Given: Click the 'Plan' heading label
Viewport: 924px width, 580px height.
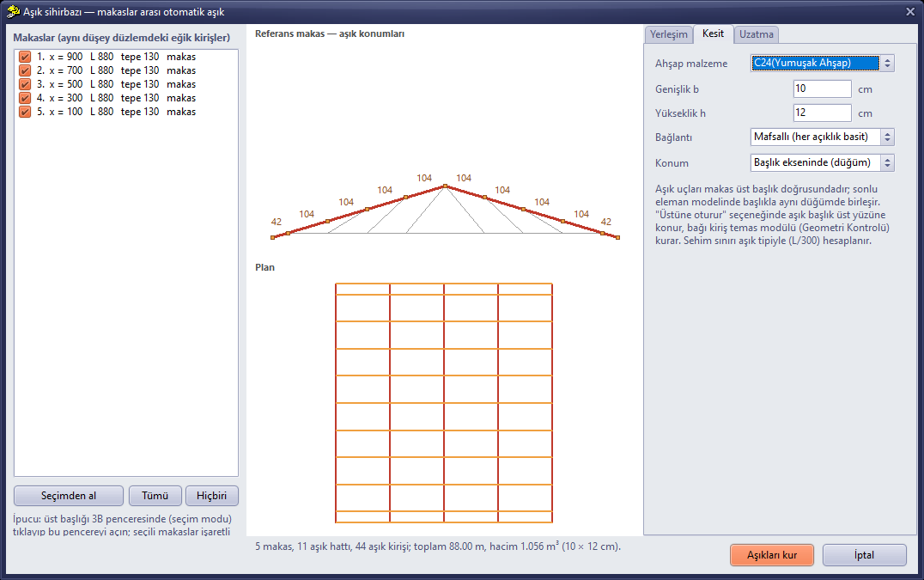Looking at the screenshot, I should coord(264,267).
